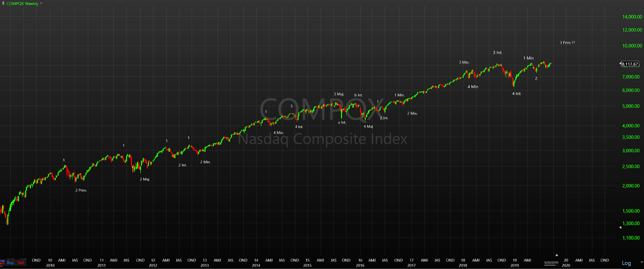644x269 pixels.
Task: Click the red Sell button
Action: [x=21, y=263]
